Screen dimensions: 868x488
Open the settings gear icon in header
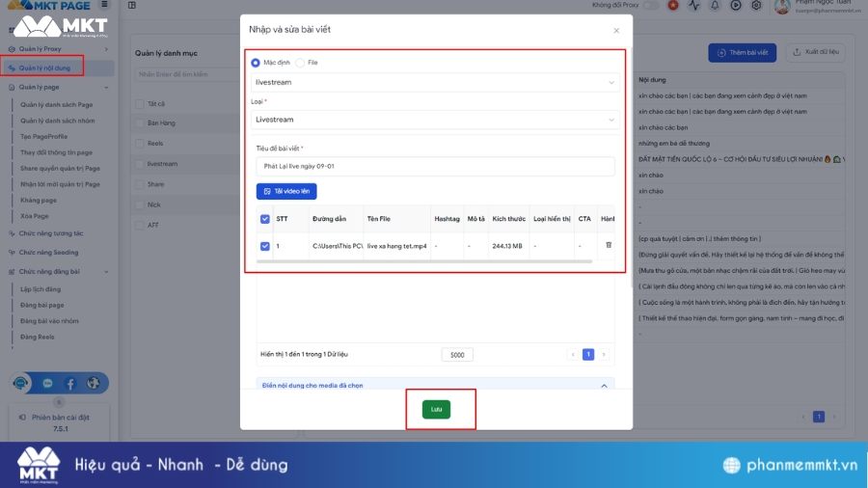756,5
